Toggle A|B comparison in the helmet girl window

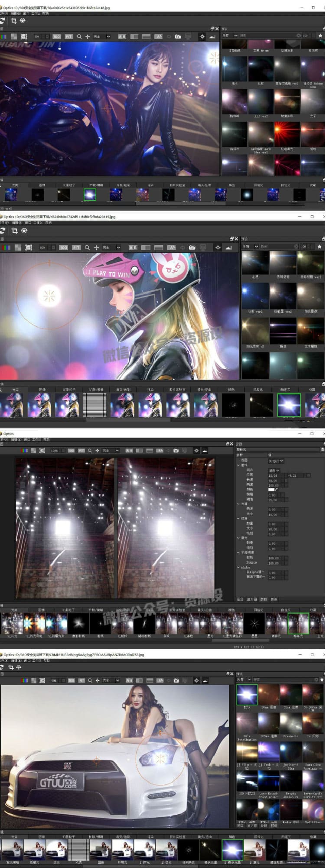[133, 247]
